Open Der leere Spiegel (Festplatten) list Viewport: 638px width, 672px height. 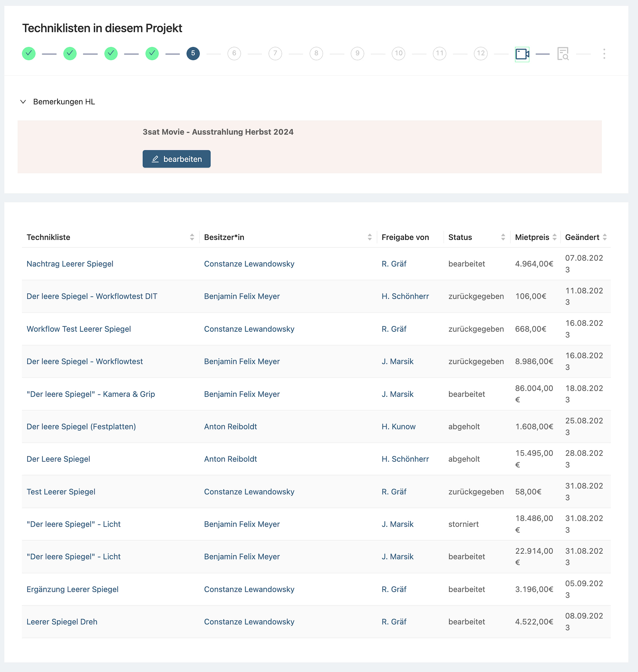click(x=81, y=426)
